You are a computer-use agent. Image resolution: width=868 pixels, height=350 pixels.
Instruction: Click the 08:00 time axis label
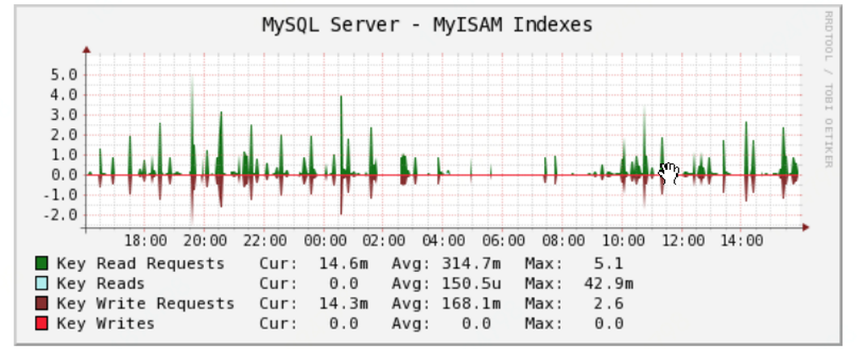564,241
